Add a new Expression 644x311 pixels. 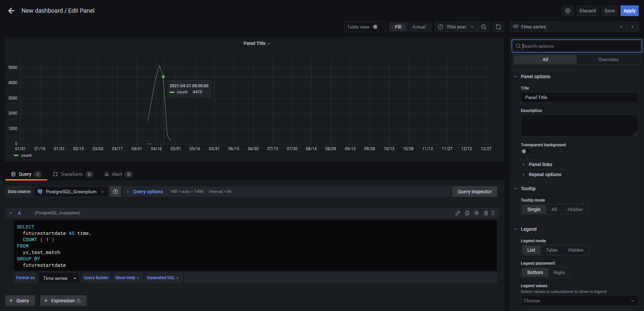(63, 301)
